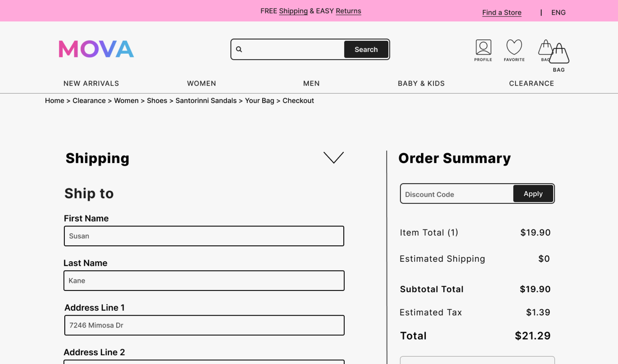The height and width of the screenshot is (364, 618).
Task: Click the MOVA logo
Action: tap(96, 49)
